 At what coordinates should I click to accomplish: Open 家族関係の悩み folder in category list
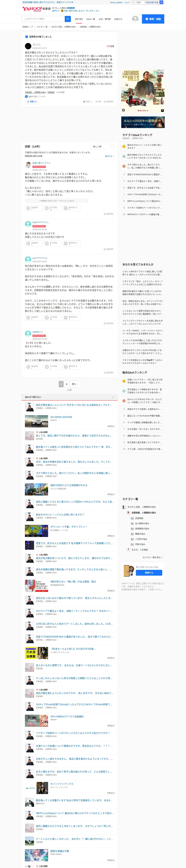click(x=140, y=529)
